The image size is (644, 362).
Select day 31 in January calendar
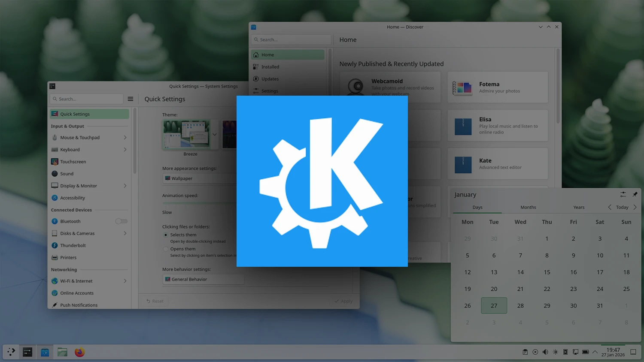click(600, 305)
